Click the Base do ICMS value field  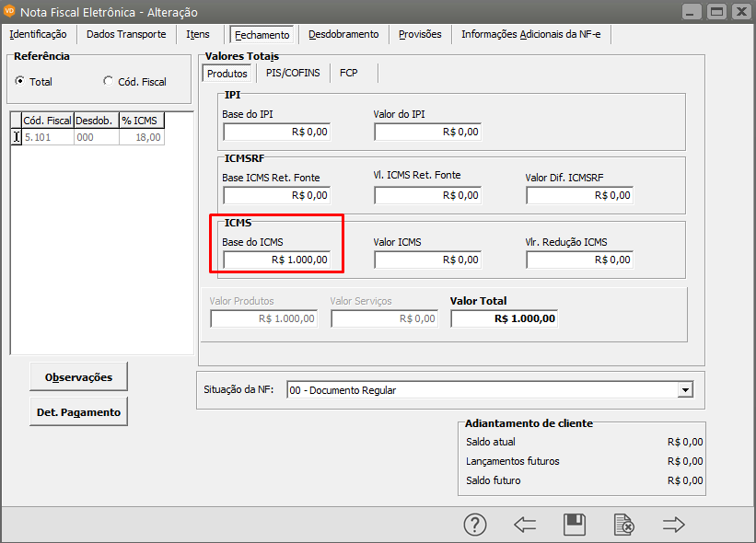click(x=276, y=260)
